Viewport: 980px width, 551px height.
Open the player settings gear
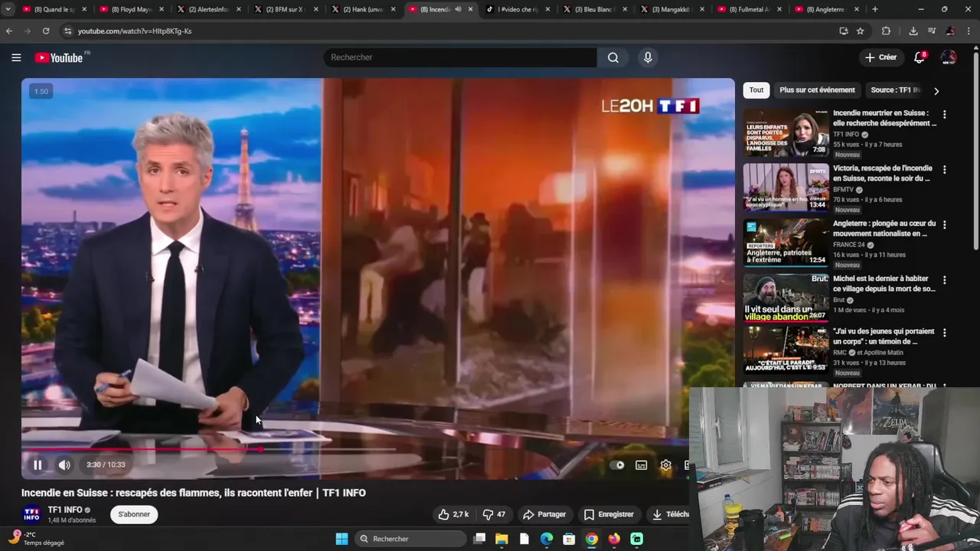click(666, 465)
